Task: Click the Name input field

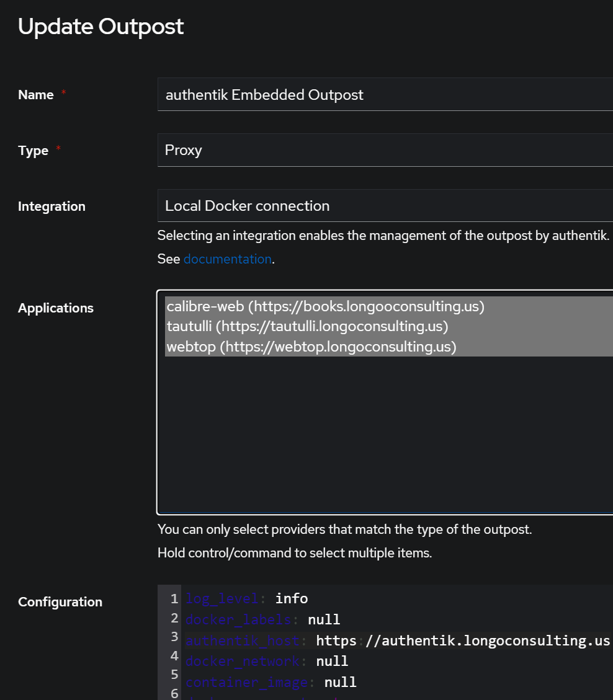Action: coord(385,94)
